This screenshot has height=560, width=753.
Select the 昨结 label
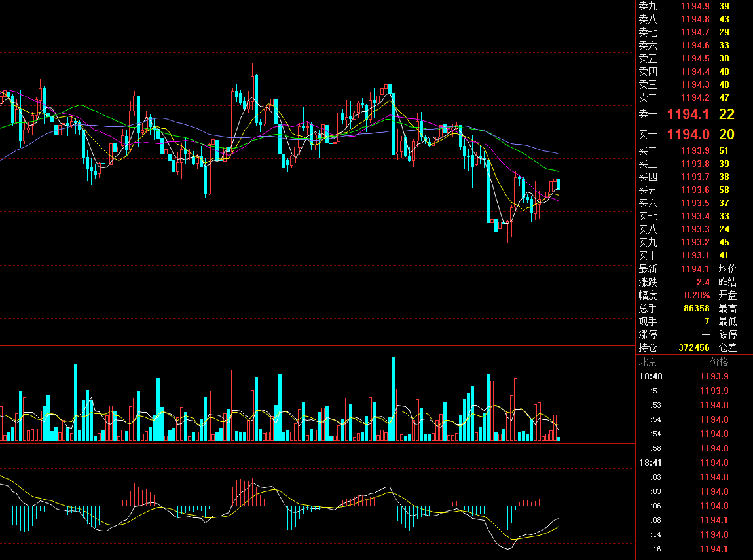727,282
